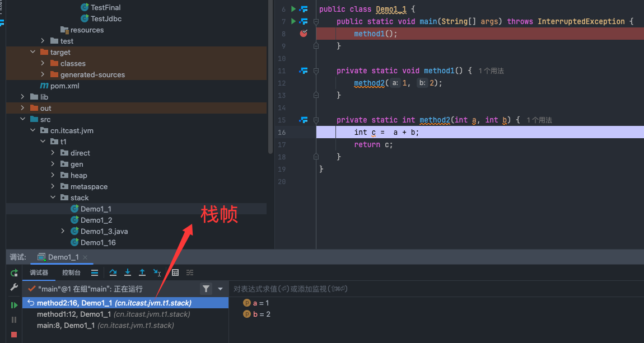Collapse the target folder in project tree

(x=33, y=52)
